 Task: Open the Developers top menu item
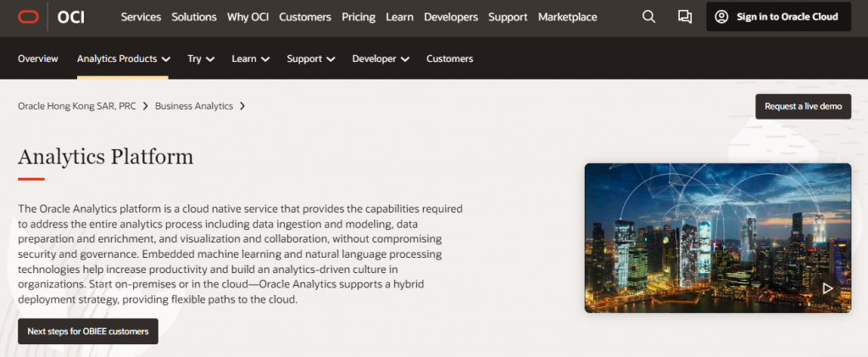point(451,17)
